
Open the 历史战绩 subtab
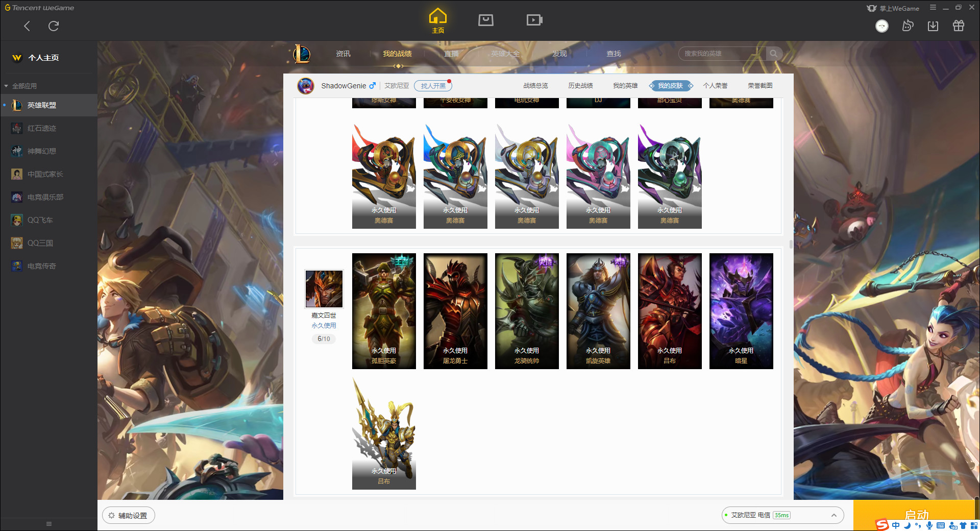click(x=580, y=86)
